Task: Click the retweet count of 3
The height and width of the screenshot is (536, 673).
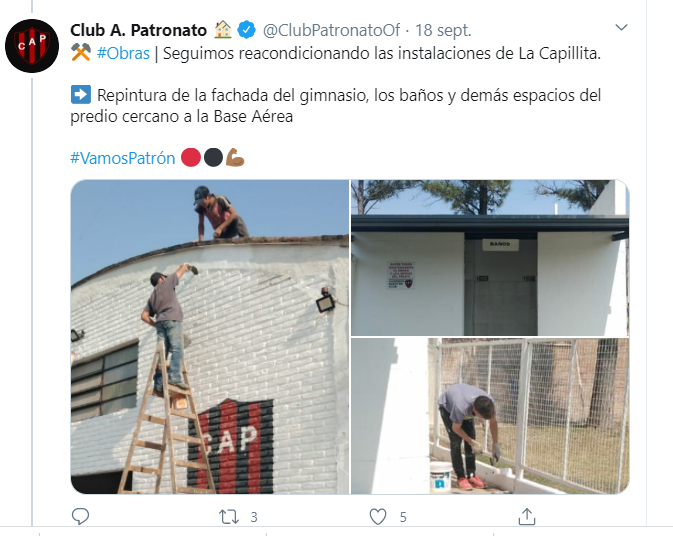Action: [254, 517]
